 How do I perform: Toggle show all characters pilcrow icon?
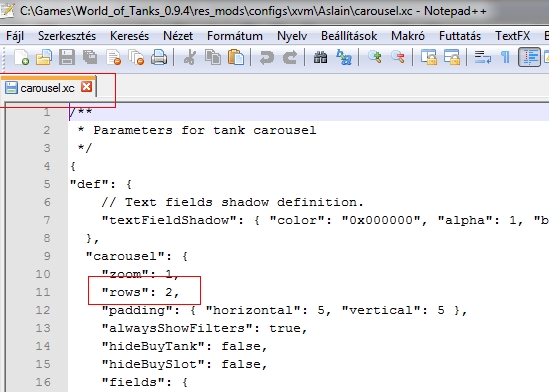[505, 57]
